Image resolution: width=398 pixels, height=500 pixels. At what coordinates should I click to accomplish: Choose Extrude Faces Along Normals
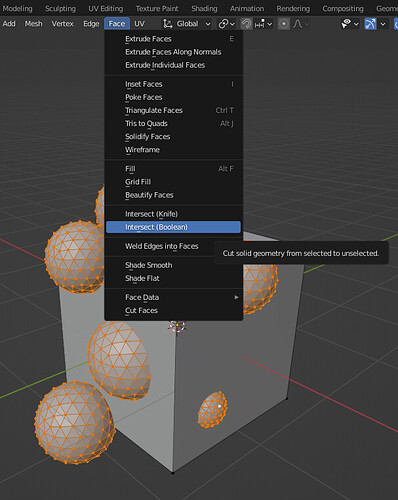click(x=173, y=52)
